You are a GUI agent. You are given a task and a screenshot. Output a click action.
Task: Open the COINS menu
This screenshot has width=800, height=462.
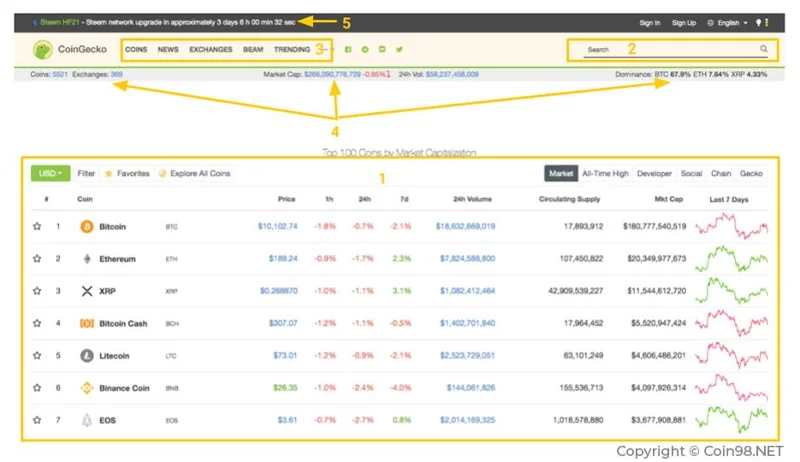pos(136,49)
